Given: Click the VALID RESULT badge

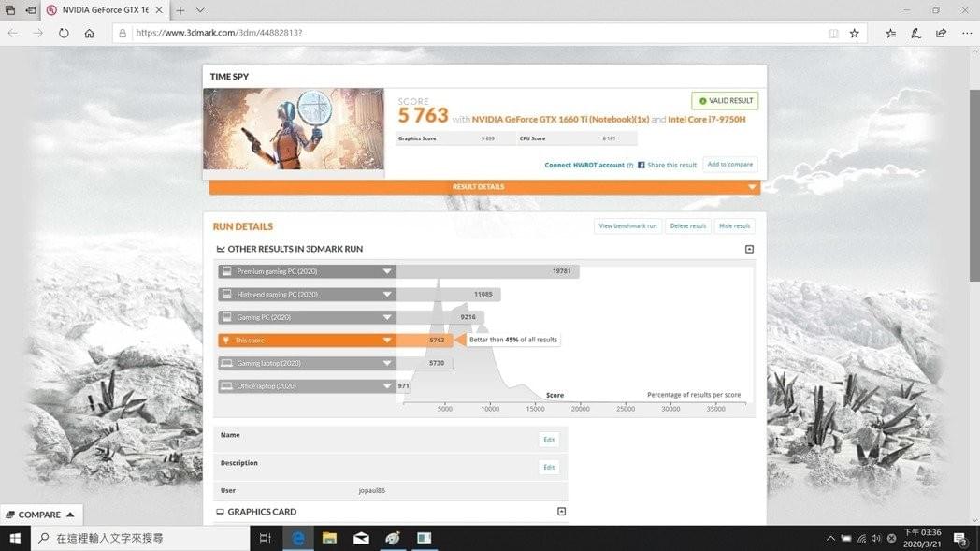Looking at the screenshot, I should point(725,101).
